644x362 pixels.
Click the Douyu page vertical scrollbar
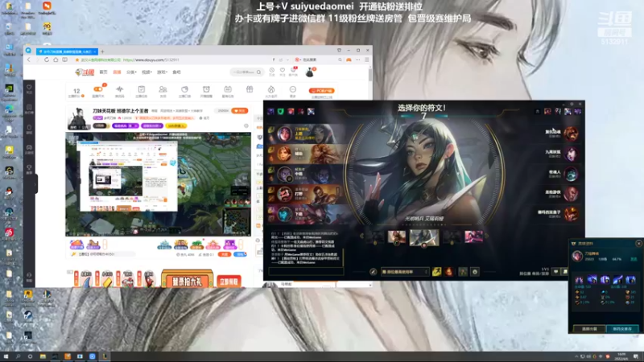(x=370, y=76)
